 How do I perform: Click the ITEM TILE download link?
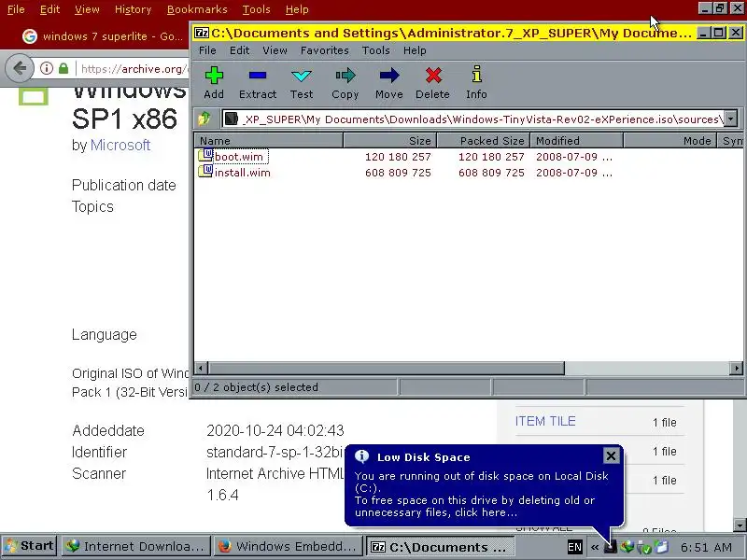545,421
